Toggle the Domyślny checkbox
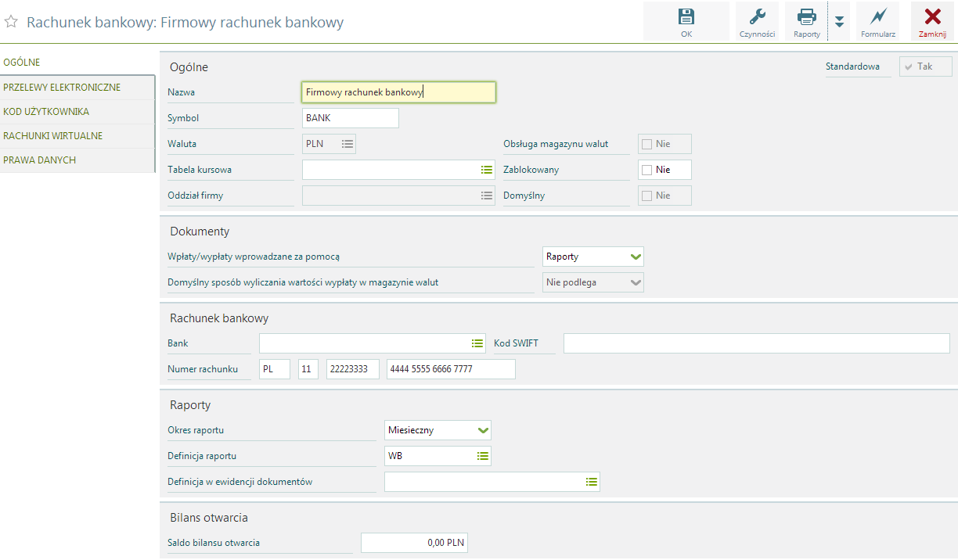The image size is (958, 560). pyautogui.click(x=646, y=196)
